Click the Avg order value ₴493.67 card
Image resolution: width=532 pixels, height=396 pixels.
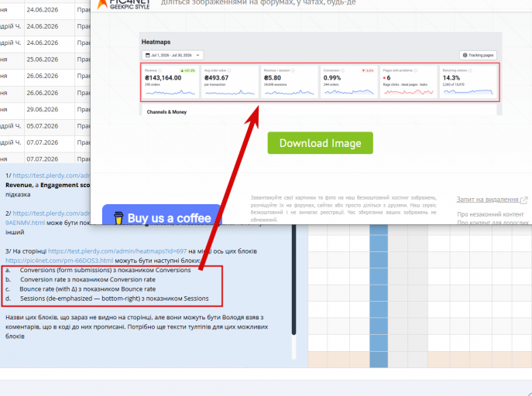230,82
